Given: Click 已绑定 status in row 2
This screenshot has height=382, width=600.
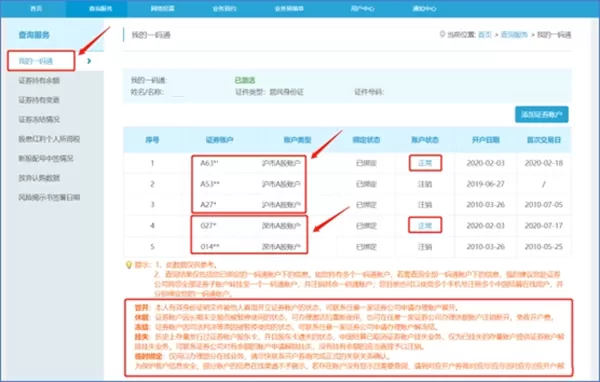Looking at the screenshot, I should [366, 184].
